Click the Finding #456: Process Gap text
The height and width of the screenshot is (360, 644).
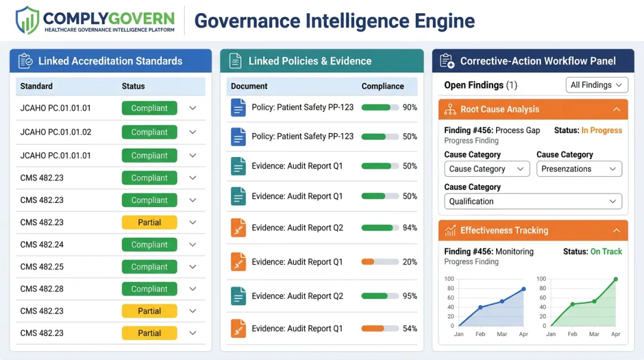click(492, 130)
